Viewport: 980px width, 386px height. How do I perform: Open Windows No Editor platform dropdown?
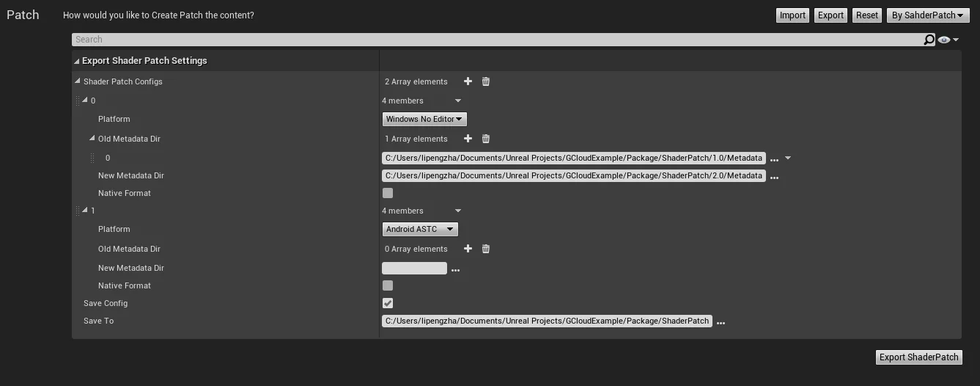coord(424,119)
